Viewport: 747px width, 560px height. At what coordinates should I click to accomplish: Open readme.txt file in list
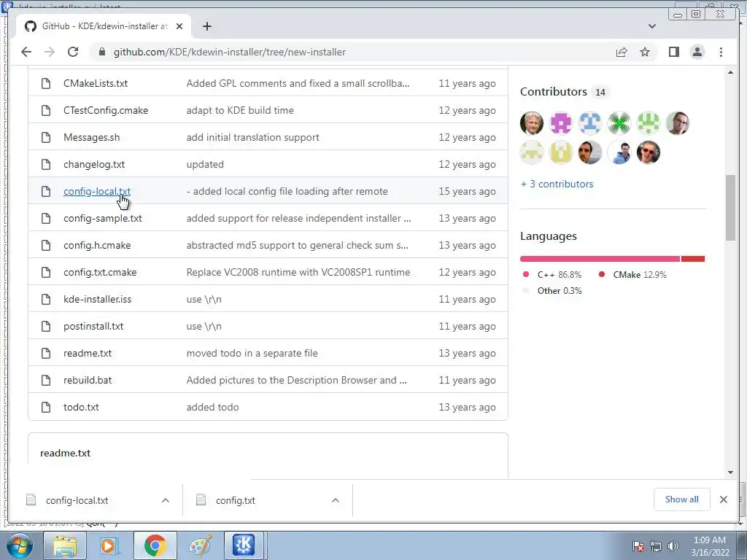[x=88, y=354]
